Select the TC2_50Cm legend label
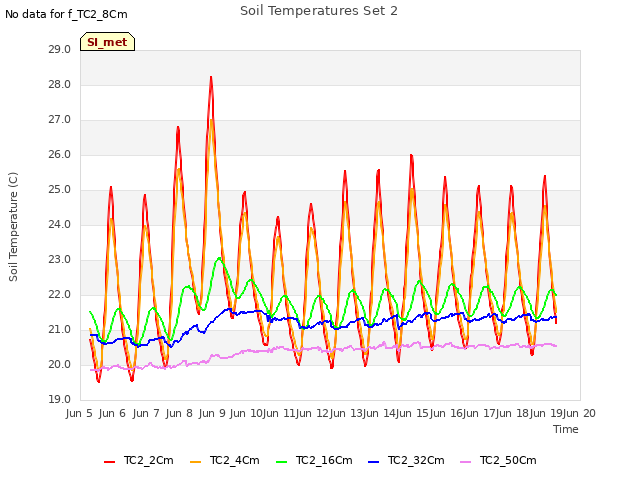Image resolution: width=640 pixels, height=480 pixels. point(508,460)
